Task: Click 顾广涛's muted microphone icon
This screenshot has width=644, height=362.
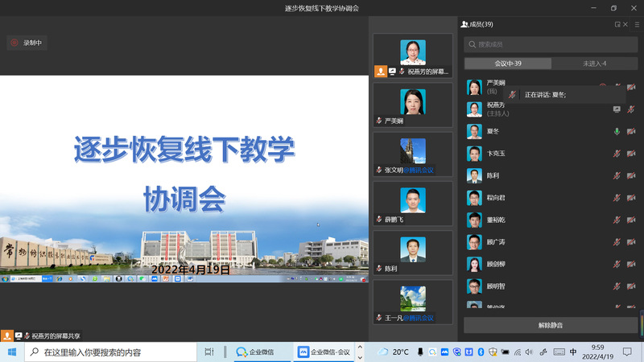Action: (617, 241)
